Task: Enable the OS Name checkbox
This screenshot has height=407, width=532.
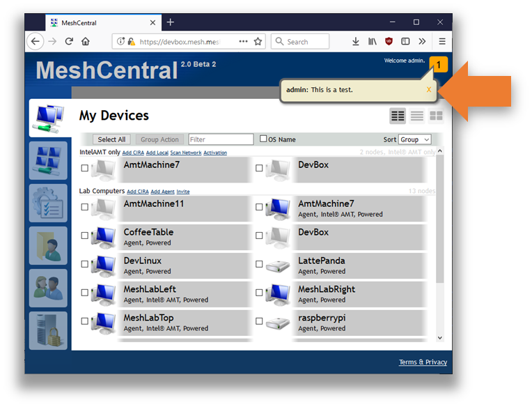Action: coord(263,139)
